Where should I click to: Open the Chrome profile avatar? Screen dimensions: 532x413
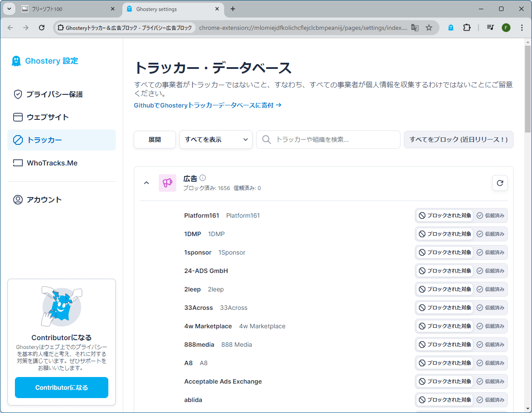(x=506, y=28)
